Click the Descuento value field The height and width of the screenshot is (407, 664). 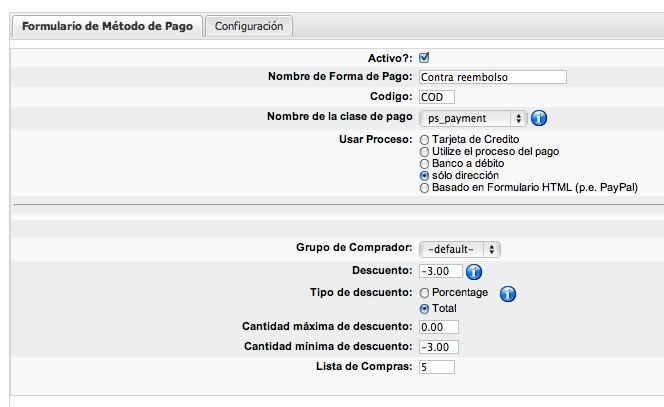pyautogui.click(x=440, y=271)
